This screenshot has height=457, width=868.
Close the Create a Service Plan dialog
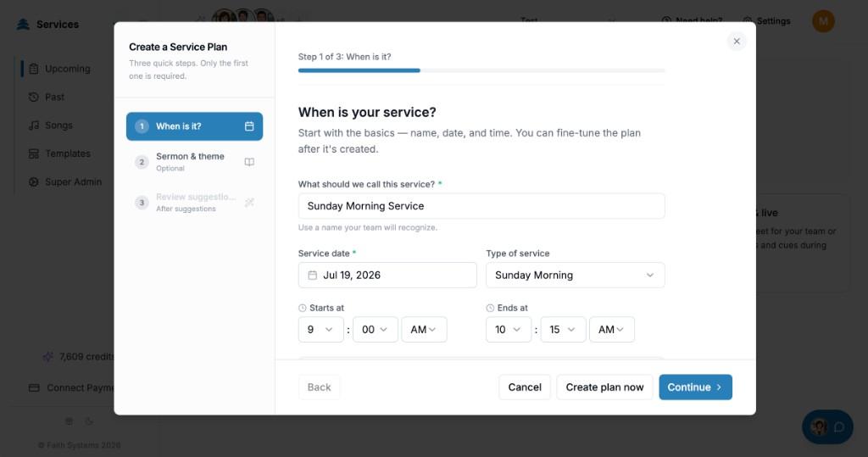coord(737,41)
